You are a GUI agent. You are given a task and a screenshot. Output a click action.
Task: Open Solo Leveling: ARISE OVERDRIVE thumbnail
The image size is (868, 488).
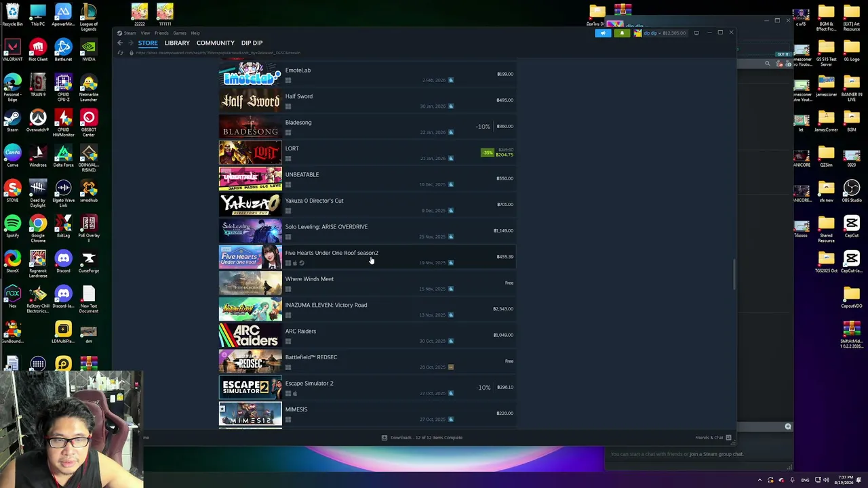tap(250, 230)
